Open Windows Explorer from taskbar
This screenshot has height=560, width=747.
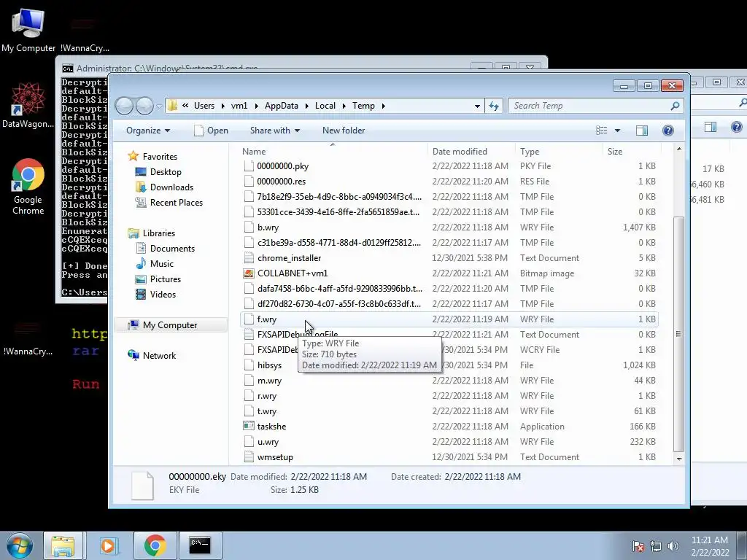[63, 545]
